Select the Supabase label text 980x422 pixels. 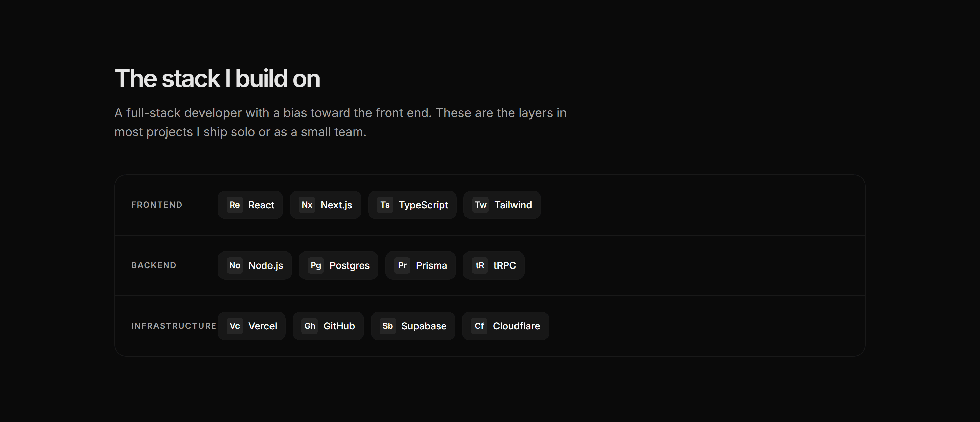coord(424,326)
